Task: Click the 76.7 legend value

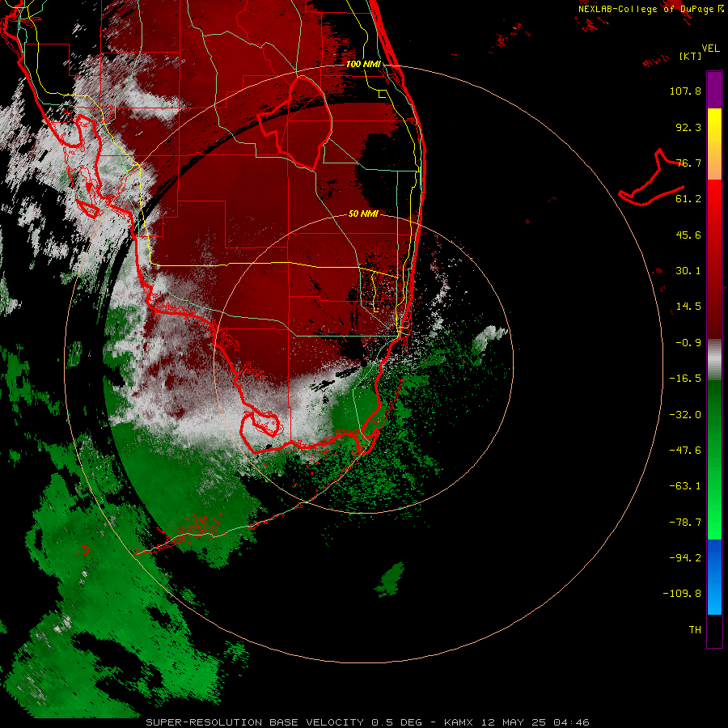Action: tap(688, 163)
